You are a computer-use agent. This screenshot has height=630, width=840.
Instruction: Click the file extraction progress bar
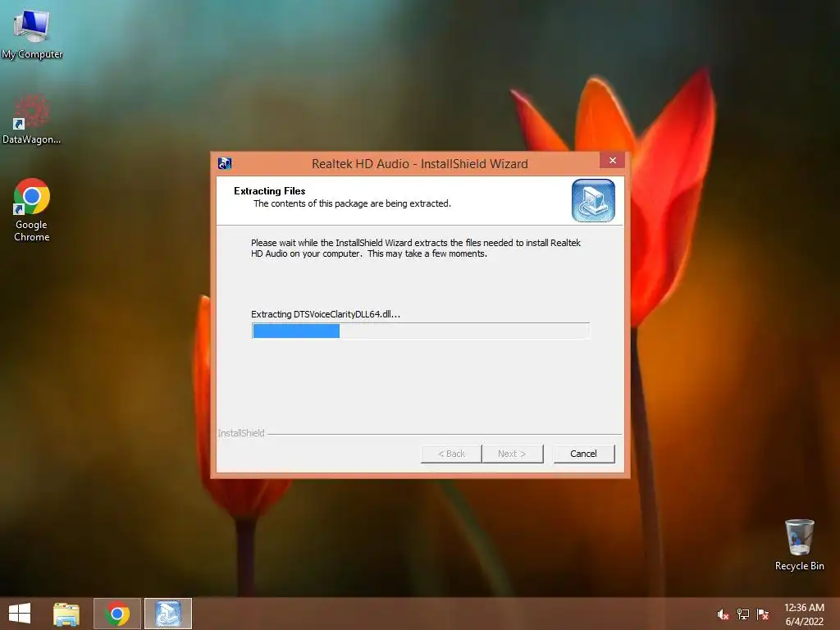point(421,331)
